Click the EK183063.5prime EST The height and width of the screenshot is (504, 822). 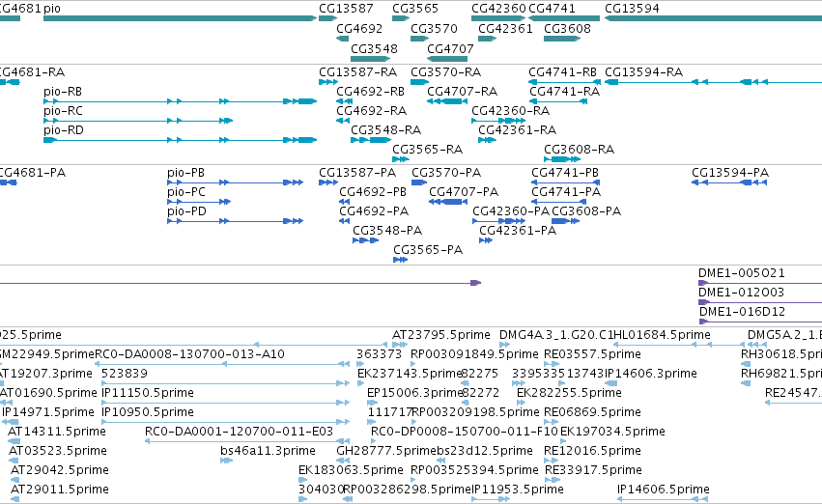click(302, 481)
